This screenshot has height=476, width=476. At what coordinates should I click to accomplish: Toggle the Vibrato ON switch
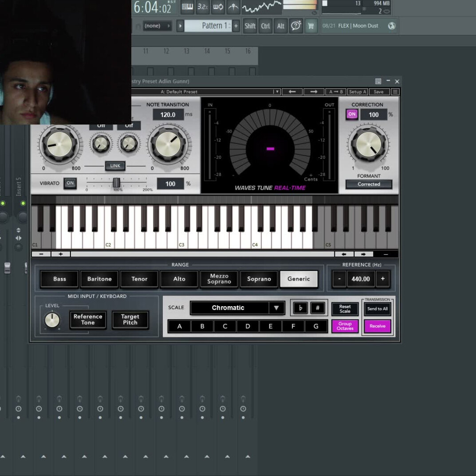click(x=70, y=183)
